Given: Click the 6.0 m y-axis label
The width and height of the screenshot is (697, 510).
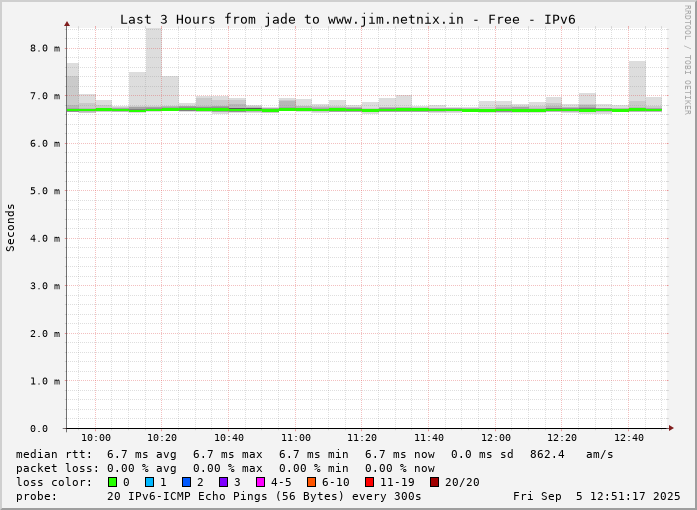Looking at the screenshot, I should tap(45, 143).
